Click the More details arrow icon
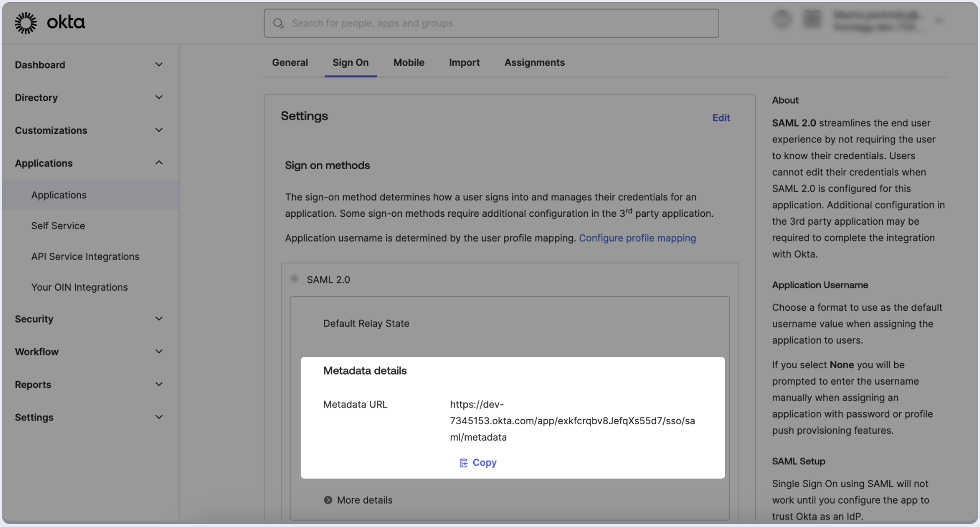Image resolution: width=980 pixels, height=527 pixels. click(328, 500)
